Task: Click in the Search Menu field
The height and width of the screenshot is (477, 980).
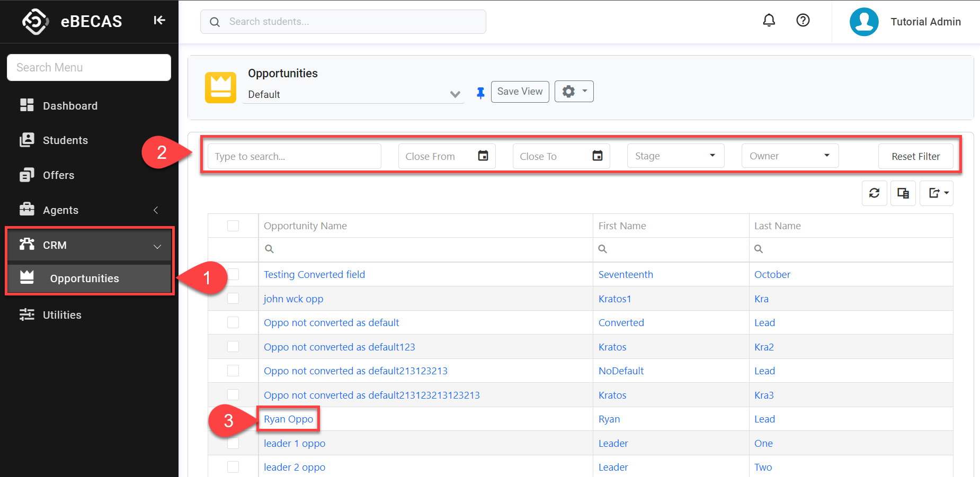Action: 89,67
